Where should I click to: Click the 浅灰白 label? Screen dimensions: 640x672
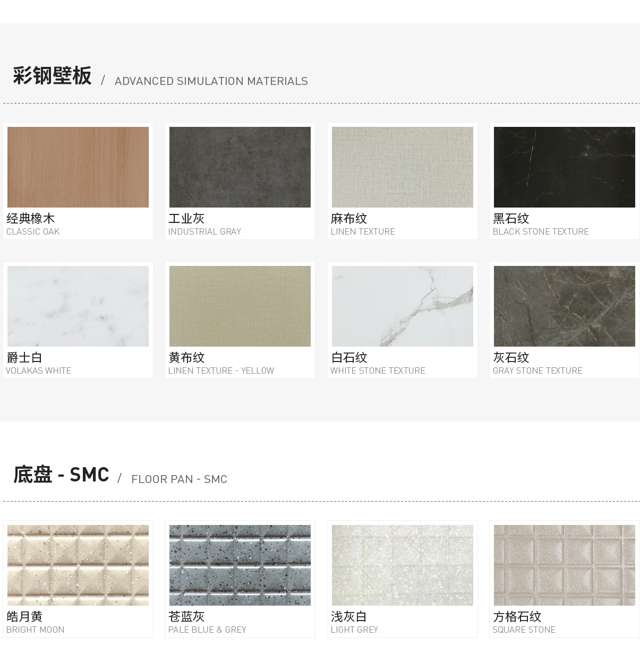coord(349,617)
